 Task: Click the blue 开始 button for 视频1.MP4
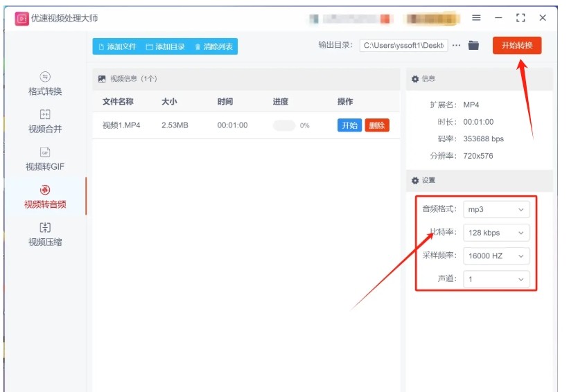pos(349,125)
